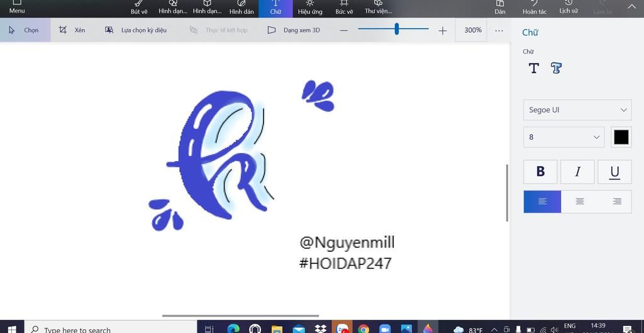This screenshot has width=644, height=333.
Task: Click the horizontal canvas scrollbar
Action: 241,316
